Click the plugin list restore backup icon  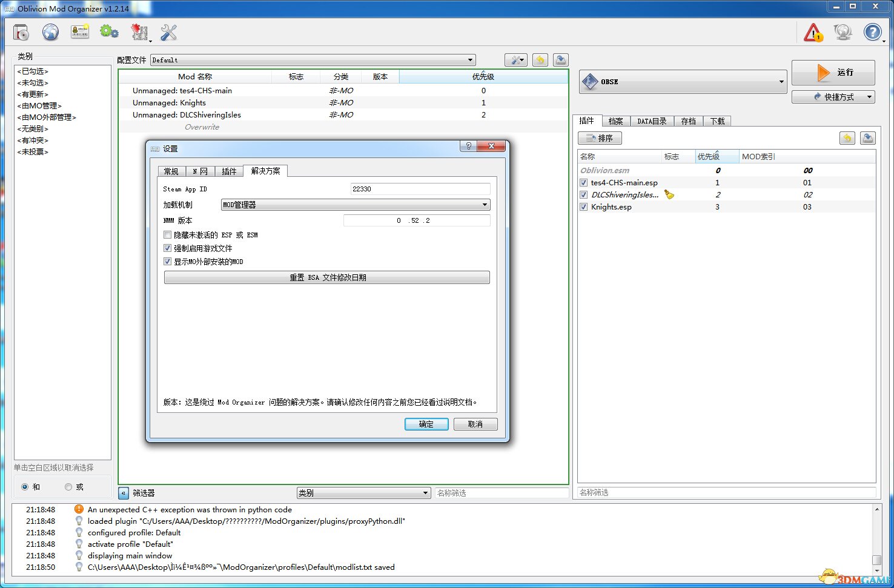point(847,138)
